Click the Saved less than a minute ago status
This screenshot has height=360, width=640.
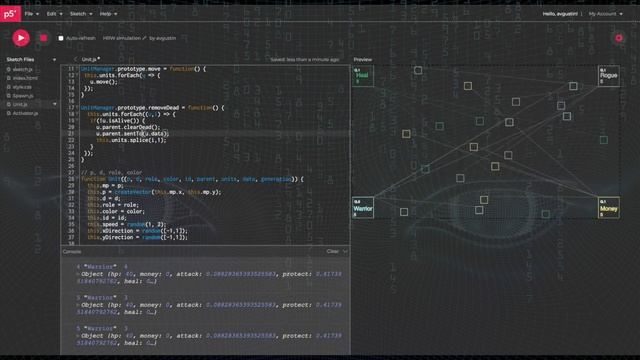point(304,60)
